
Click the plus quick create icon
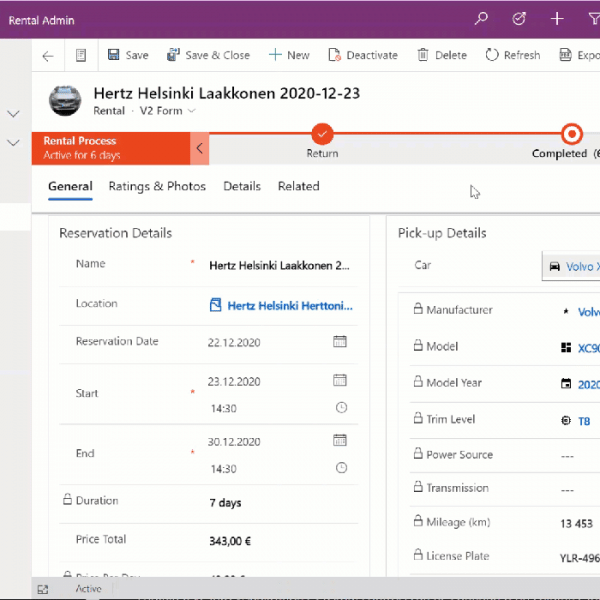point(557,18)
